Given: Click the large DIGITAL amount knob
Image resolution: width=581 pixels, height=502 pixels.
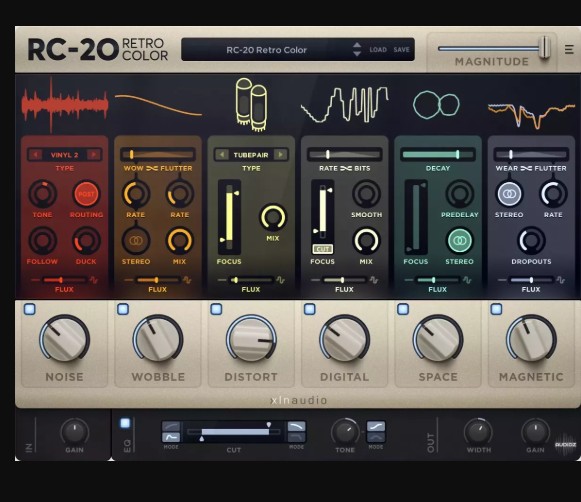Looking at the screenshot, I should tap(345, 339).
